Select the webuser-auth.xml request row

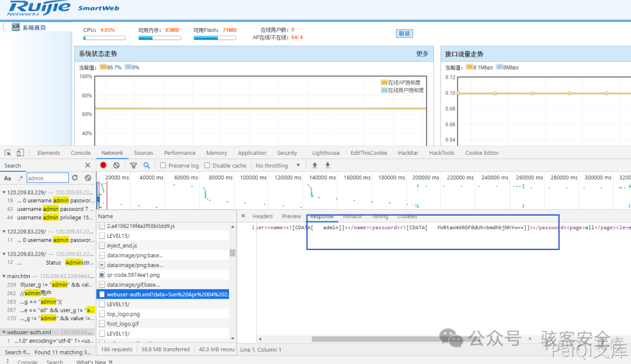click(x=163, y=294)
